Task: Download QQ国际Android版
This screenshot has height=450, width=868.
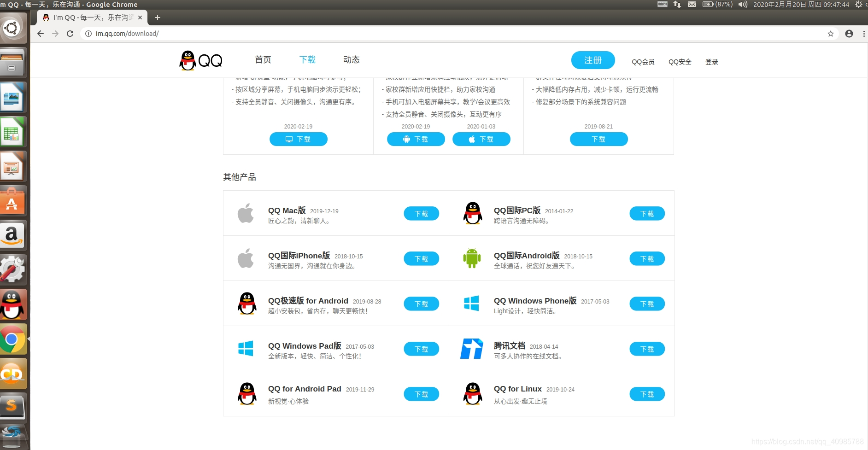Action: point(647,259)
